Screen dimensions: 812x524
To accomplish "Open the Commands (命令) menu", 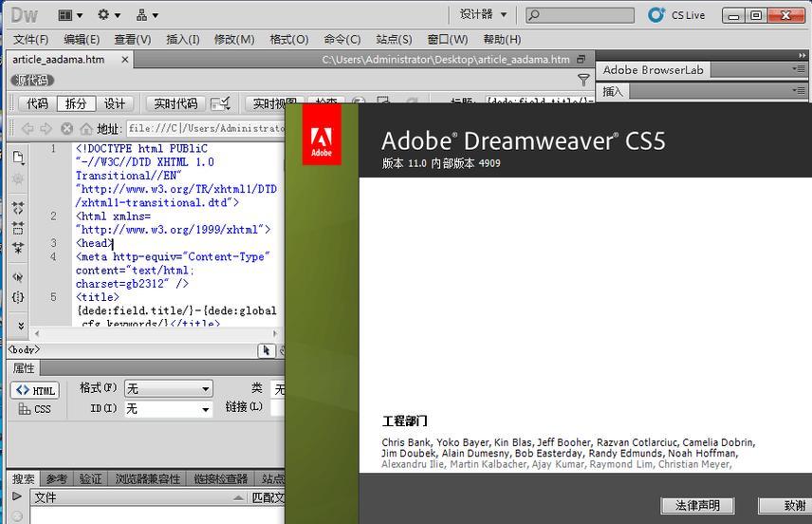I will [x=341, y=39].
